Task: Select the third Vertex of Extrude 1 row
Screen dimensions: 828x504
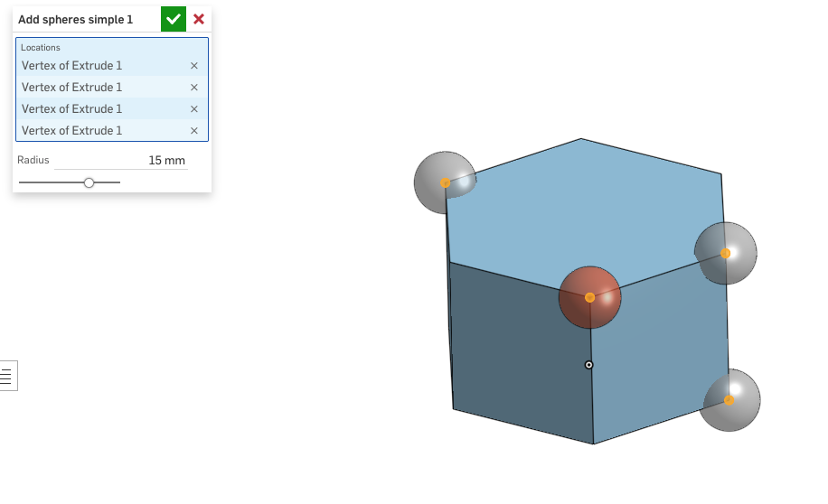Action: click(x=112, y=108)
